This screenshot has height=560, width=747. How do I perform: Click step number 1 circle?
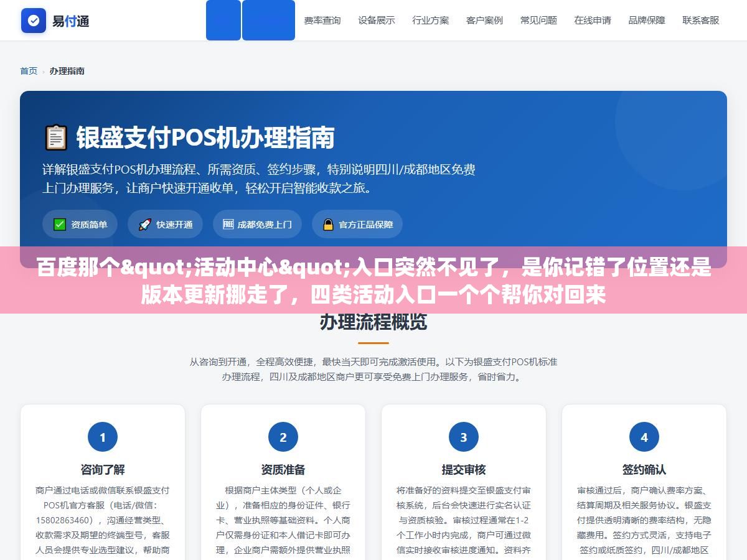(x=103, y=437)
